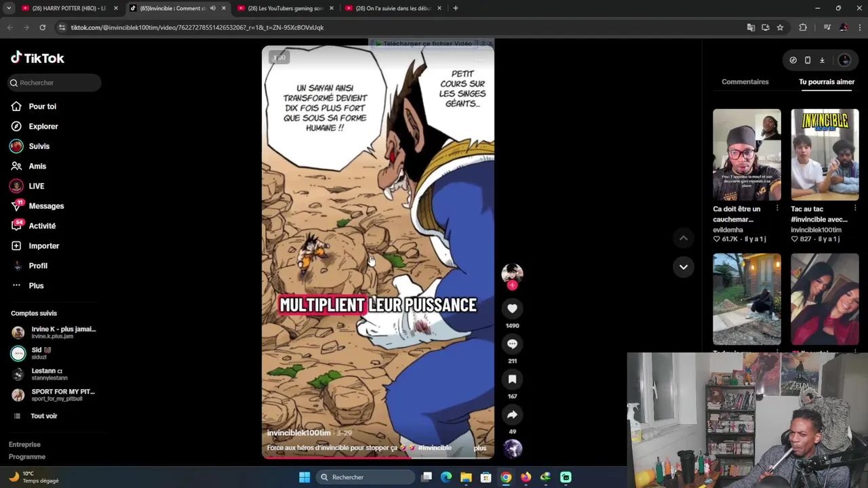Screen dimensions: 868x488
Task: Seek using the video progress bar
Action: (x=378, y=458)
